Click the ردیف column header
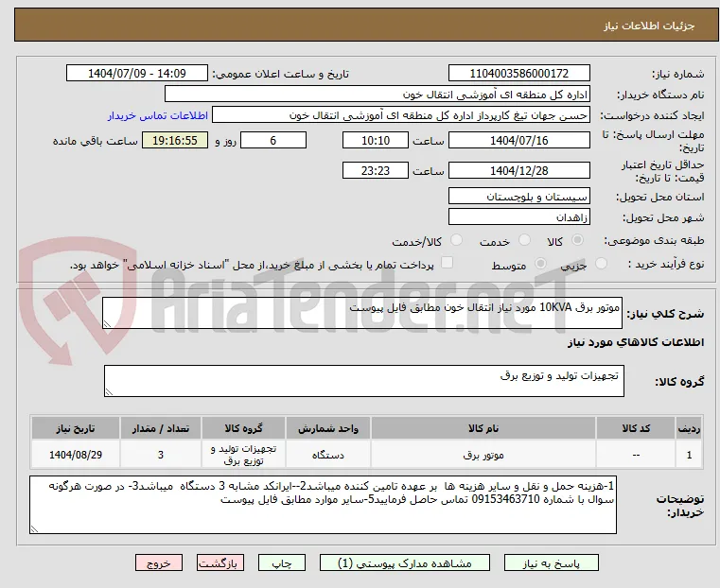 (689, 428)
